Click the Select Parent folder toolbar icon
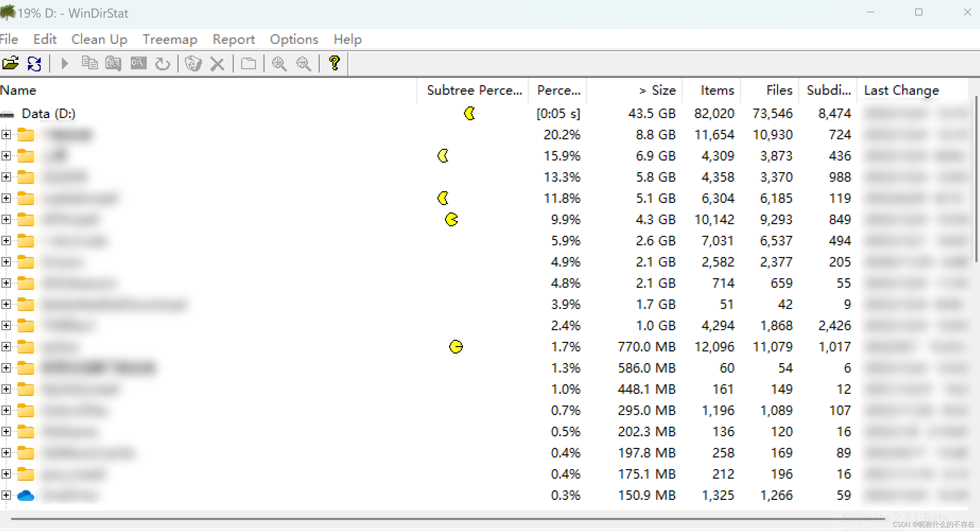This screenshot has height=531, width=980. (248, 64)
